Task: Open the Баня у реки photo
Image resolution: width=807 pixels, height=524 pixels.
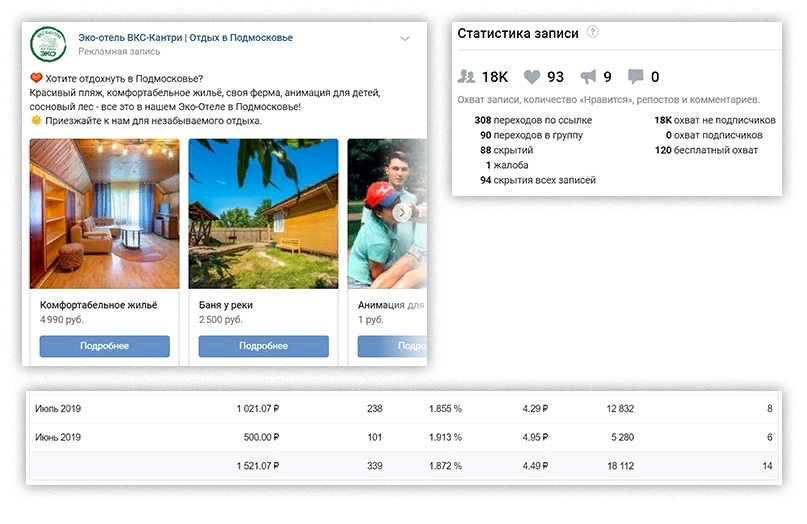Action: (264, 214)
